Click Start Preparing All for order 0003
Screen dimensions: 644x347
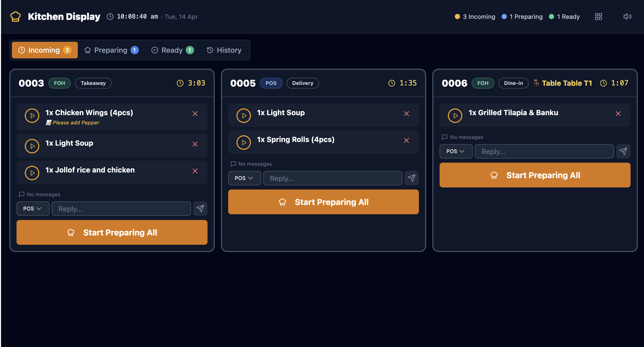[x=112, y=232]
